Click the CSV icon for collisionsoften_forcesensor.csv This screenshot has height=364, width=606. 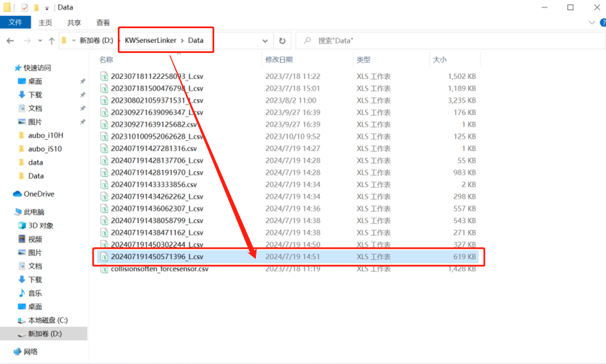coord(104,269)
